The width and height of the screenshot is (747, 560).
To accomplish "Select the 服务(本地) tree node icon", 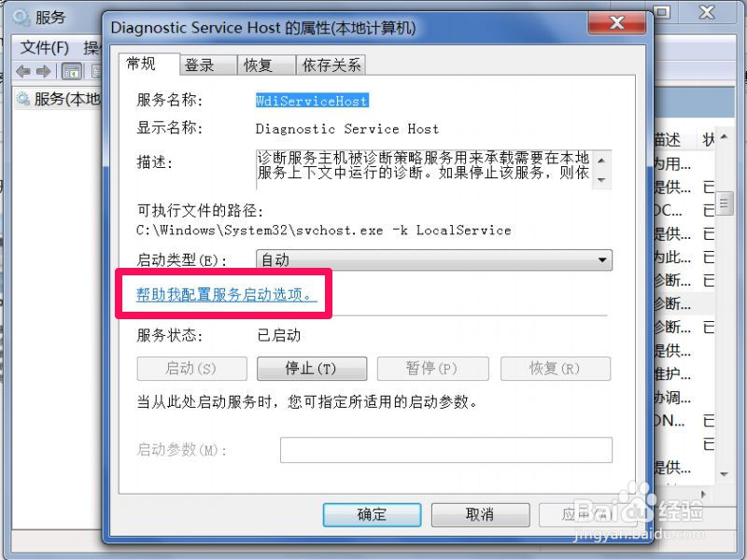I will tap(22, 99).
